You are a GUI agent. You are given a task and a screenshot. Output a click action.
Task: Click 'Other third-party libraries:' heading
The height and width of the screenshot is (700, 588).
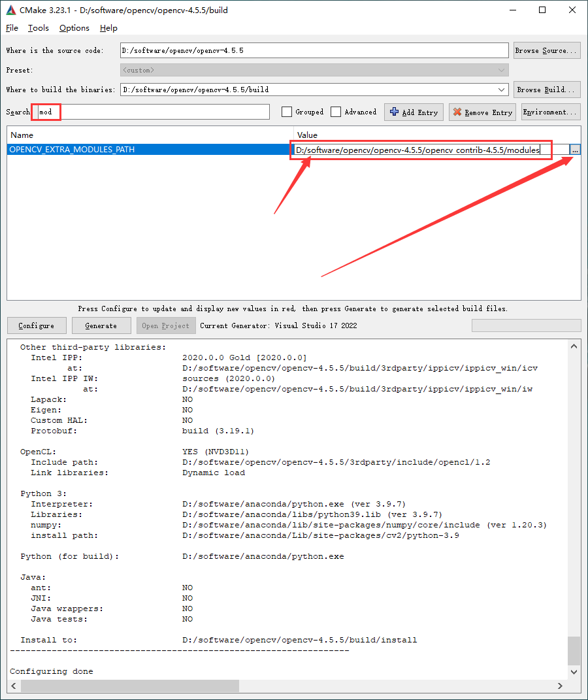[x=93, y=347]
